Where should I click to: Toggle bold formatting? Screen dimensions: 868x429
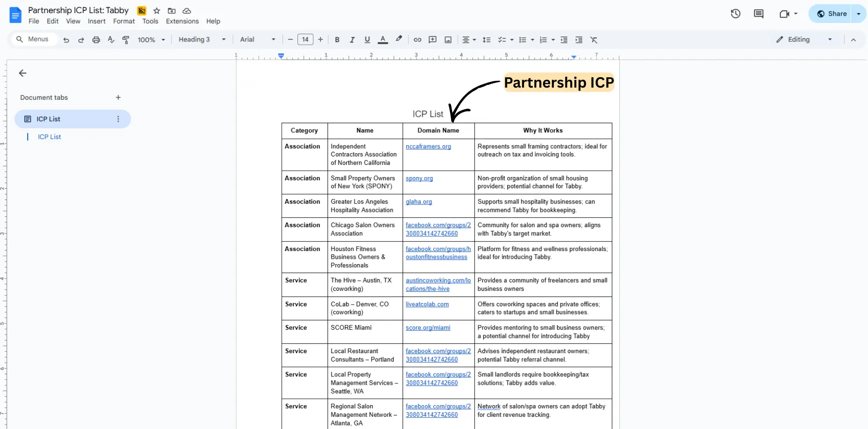(337, 40)
